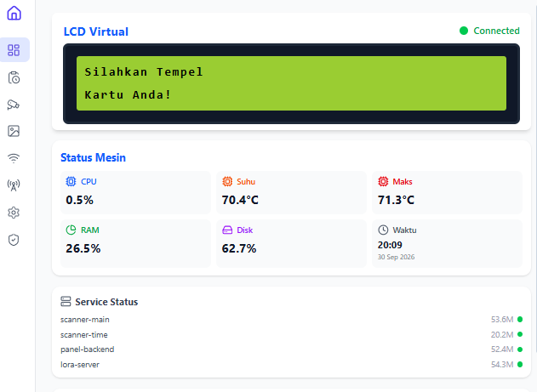Select the dashboard grid icon in sidebar
Image resolution: width=537 pixels, height=392 pixels.
14,50
